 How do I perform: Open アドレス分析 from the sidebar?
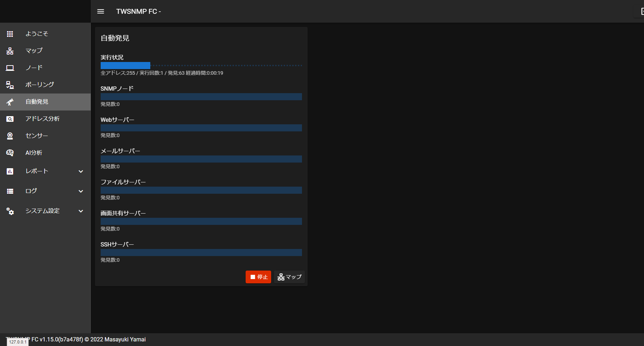pos(43,119)
